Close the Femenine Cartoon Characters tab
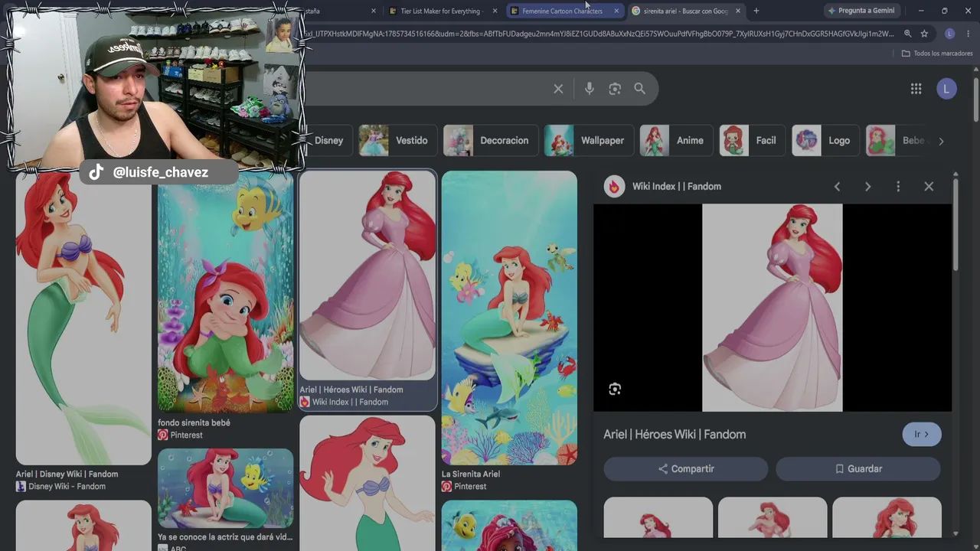This screenshot has height=551, width=980. click(616, 11)
